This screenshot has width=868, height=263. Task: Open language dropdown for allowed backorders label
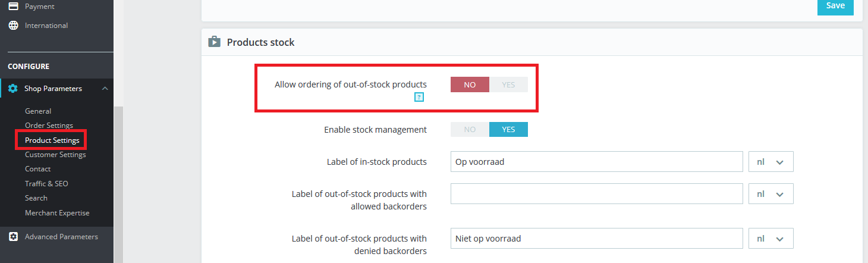[x=770, y=194]
